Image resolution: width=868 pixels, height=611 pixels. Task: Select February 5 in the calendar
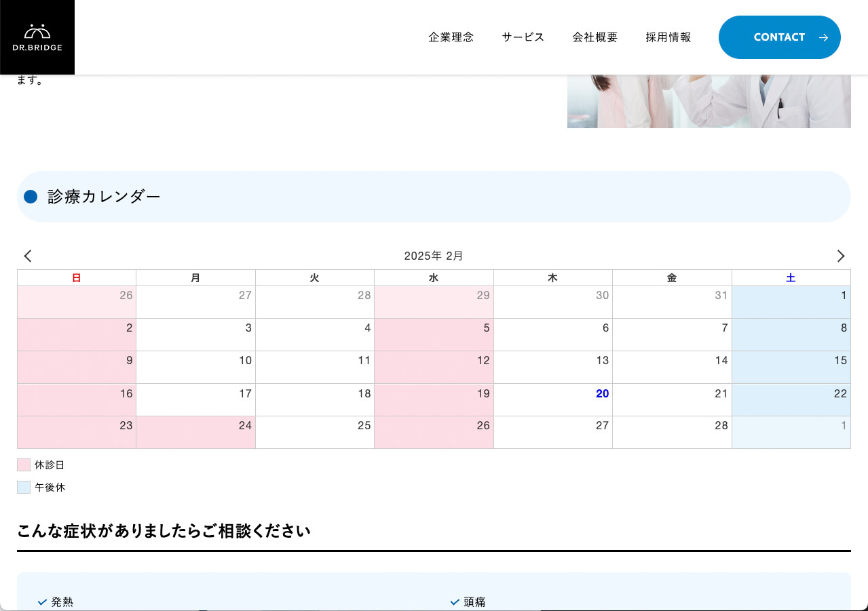pos(434,335)
